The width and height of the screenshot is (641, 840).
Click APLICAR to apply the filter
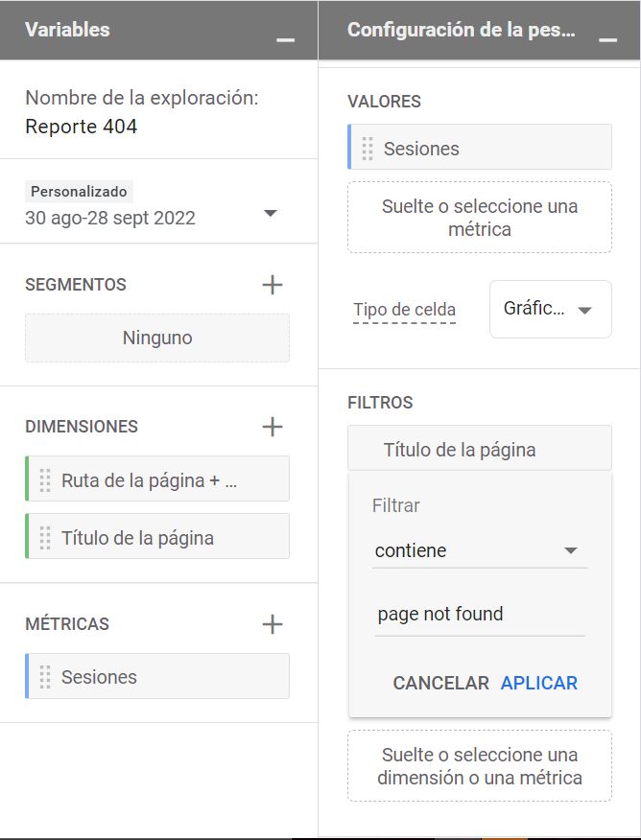[538, 683]
